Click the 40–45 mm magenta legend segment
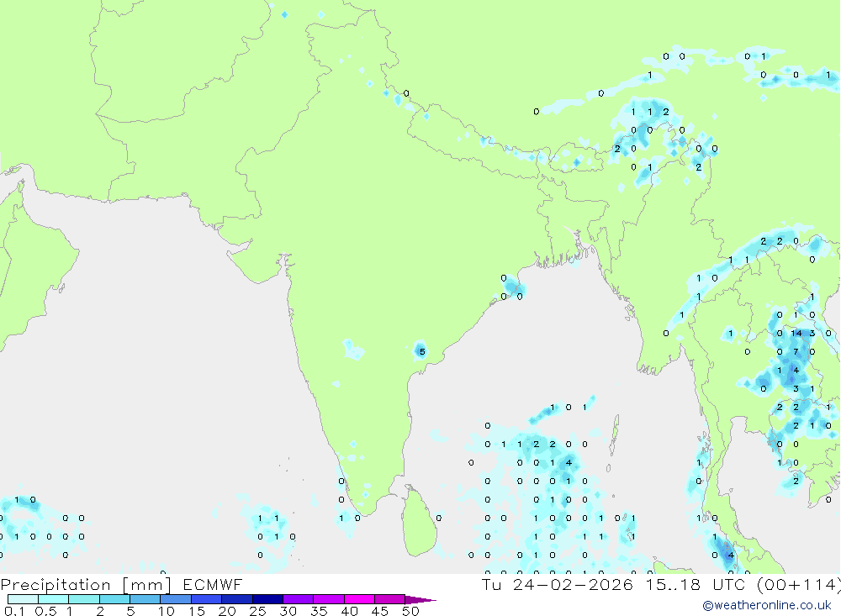Image resolution: width=841 pixels, height=616 pixels. (x=359, y=599)
